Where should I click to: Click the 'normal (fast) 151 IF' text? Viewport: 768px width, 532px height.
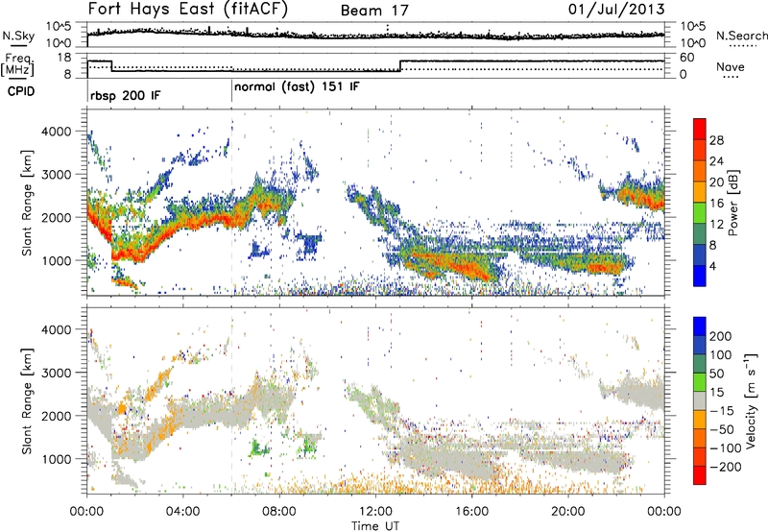(297, 87)
